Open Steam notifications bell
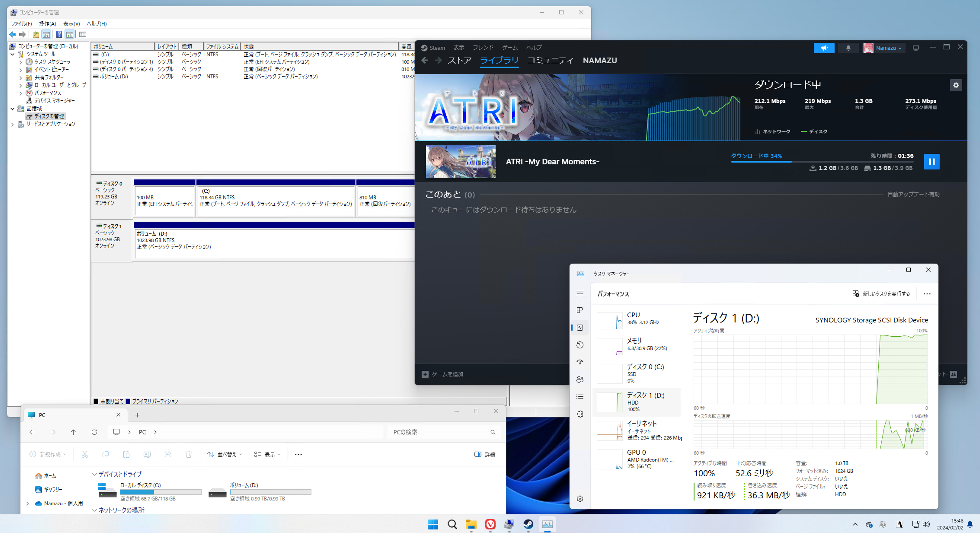This screenshot has height=533, width=980. (848, 48)
